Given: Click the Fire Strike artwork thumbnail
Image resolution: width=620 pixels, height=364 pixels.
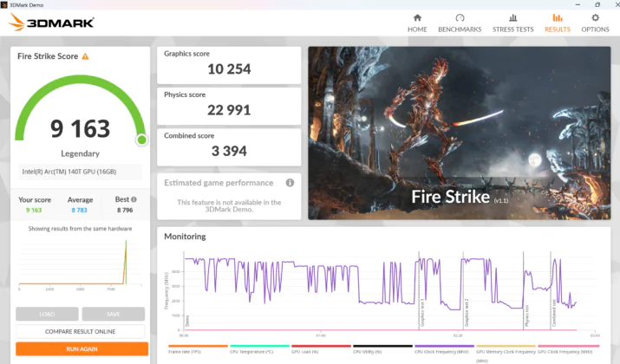Looking at the screenshot, I should (x=460, y=133).
